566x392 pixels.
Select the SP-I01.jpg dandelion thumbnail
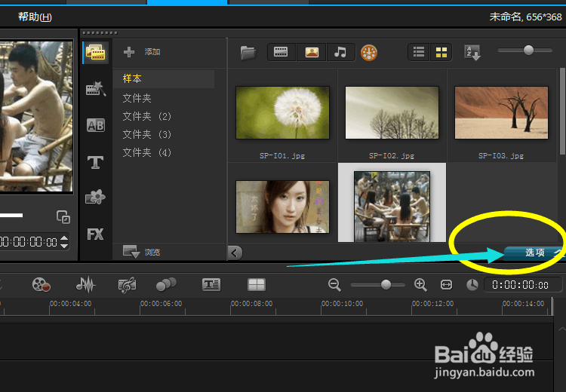283,112
